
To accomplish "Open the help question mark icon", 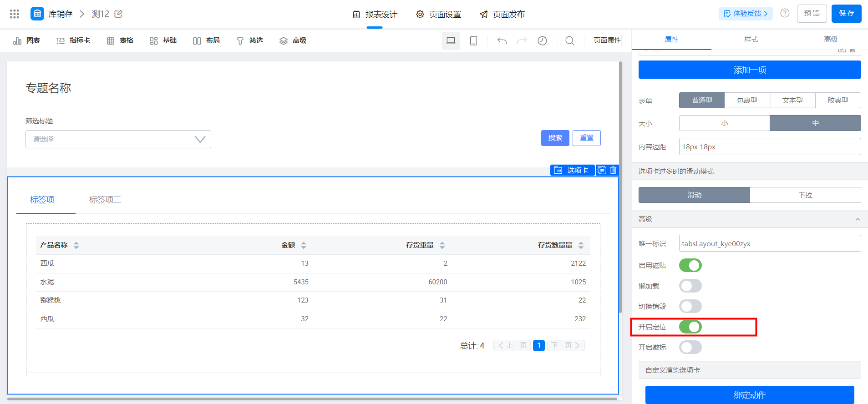I will pos(785,13).
